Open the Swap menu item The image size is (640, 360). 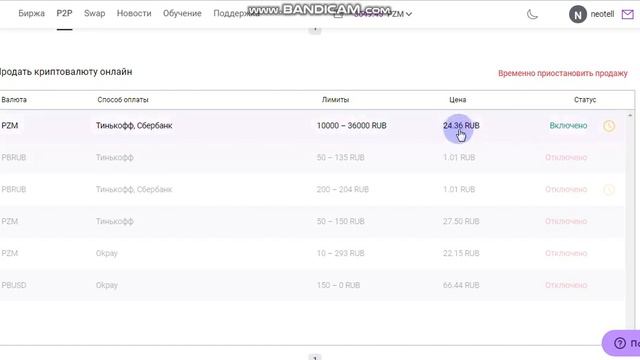pos(95,13)
